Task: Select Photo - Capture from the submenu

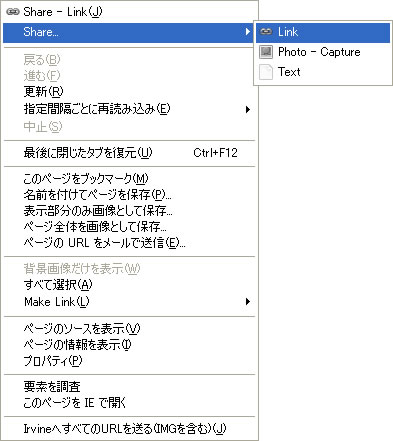Action: coord(323,52)
